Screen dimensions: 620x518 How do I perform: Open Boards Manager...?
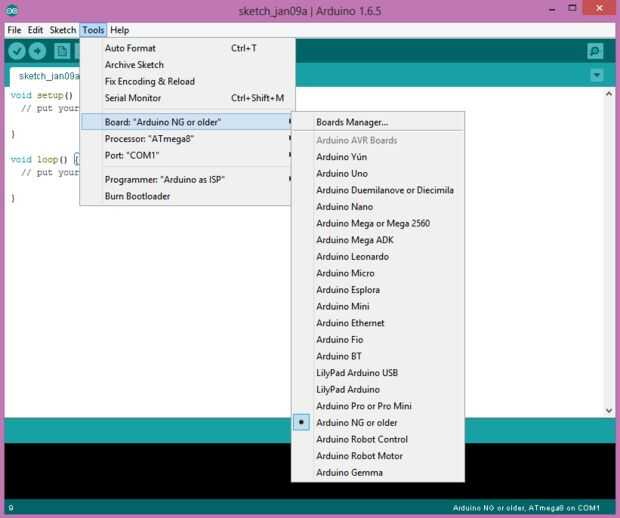tap(378, 122)
